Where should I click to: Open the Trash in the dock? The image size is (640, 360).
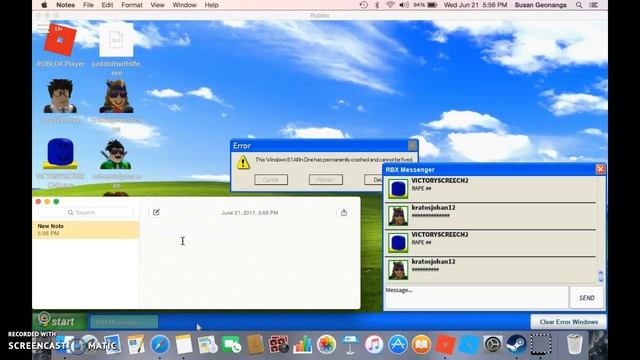click(x=575, y=344)
